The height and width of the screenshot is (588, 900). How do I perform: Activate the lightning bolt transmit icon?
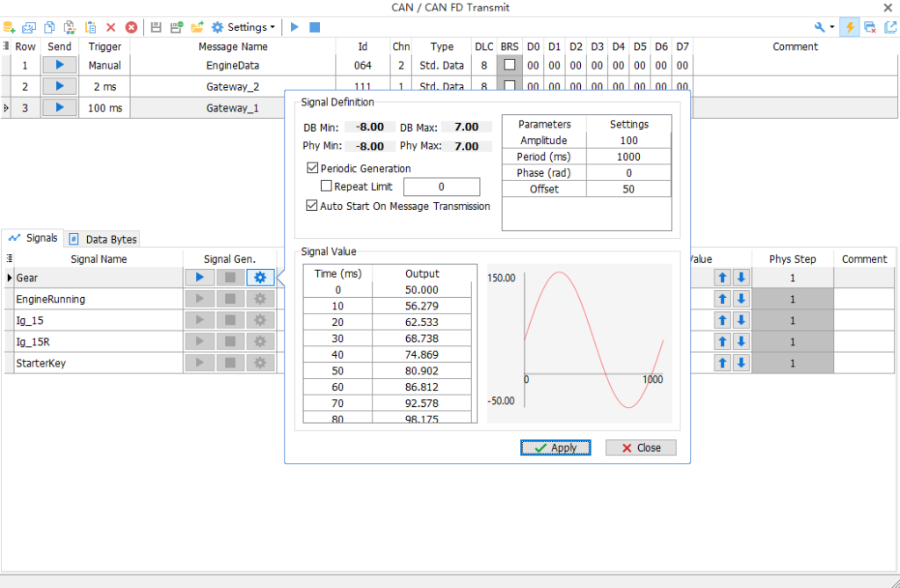tap(849, 27)
